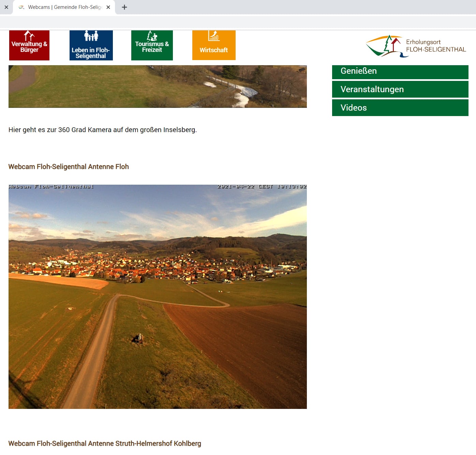Click the Antenne Floh webcam image
Screen dimensions: 476x455
(158, 297)
